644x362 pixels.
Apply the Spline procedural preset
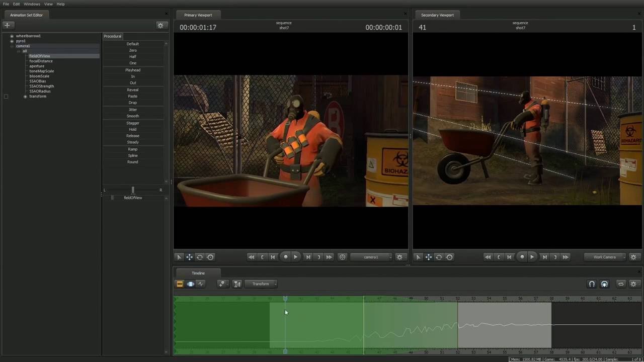tap(133, 156)
